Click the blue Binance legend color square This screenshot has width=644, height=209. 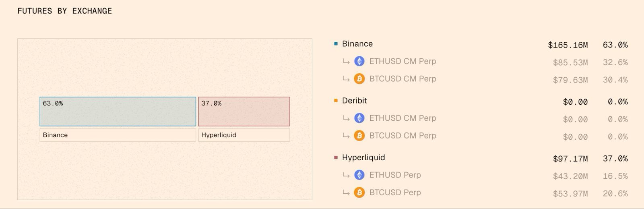pyautogui.click(x=336, y=44)
